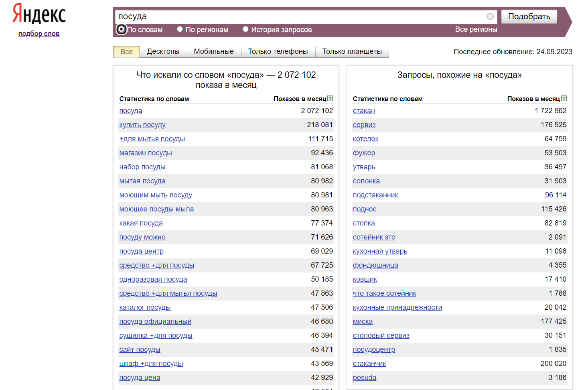Viewport: 588px width, 390px height.
Task: Select the 'По словам' radio button
Action: pyautogui.click(x=121, y=29)
